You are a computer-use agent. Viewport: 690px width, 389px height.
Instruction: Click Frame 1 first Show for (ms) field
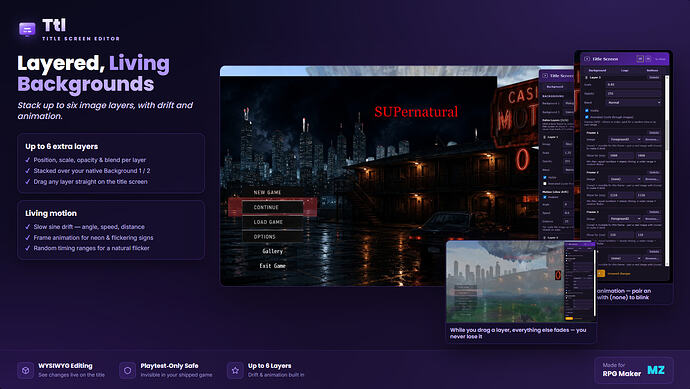pos(620,156)
